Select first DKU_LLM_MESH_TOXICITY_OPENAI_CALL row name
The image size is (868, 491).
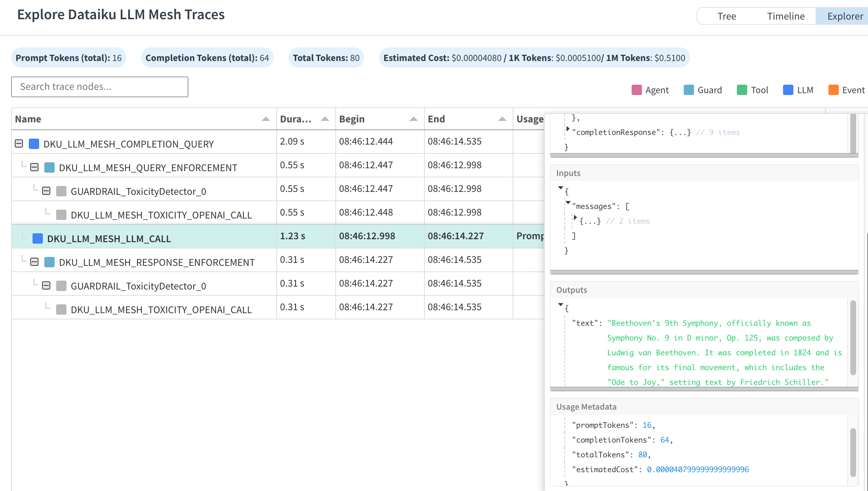click(161, 215)
